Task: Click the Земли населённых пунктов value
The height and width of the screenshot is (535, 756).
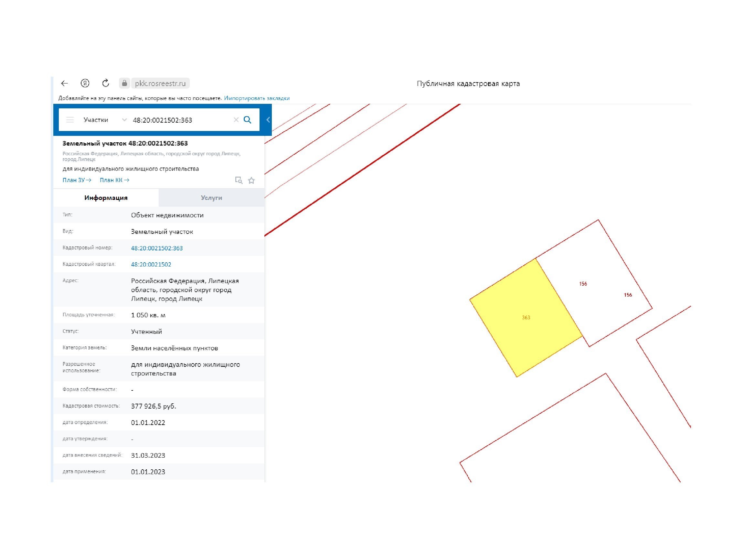Action: 175,348
